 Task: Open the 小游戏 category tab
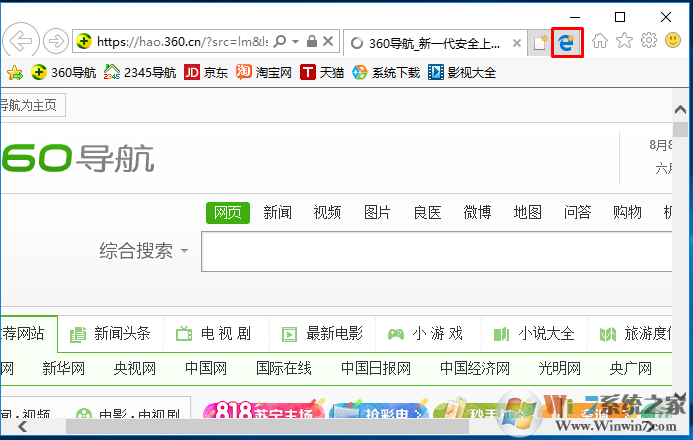426,334
